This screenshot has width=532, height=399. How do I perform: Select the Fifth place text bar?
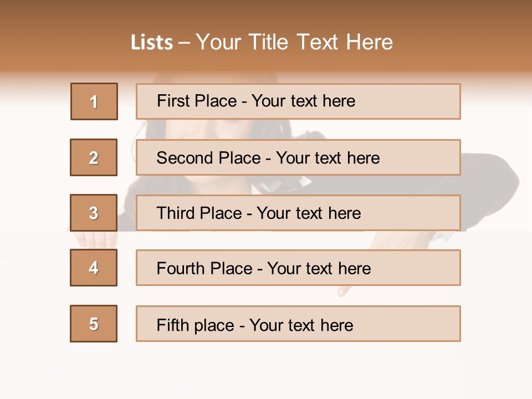coord(298,324)
